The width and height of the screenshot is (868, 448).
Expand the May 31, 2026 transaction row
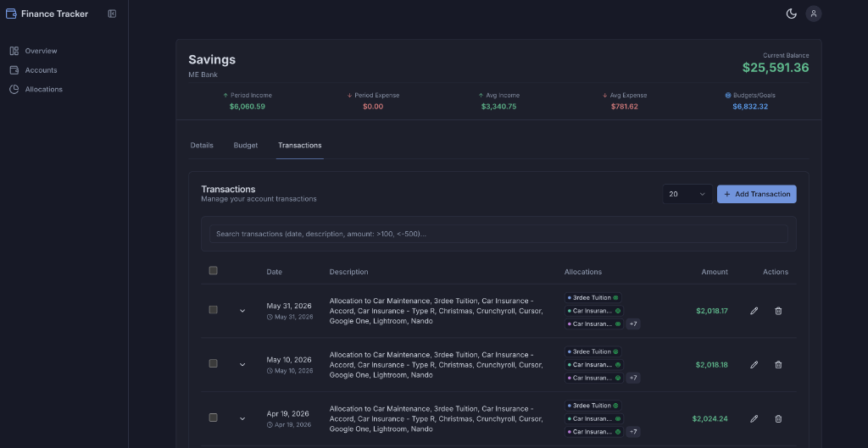pyautogui.click(x=242, y=311)
